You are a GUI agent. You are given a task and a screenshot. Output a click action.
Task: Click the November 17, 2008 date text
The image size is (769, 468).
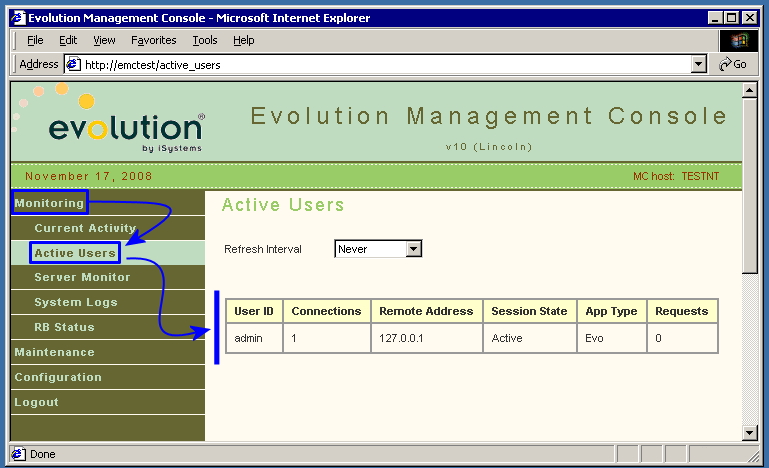click(89, 176)
